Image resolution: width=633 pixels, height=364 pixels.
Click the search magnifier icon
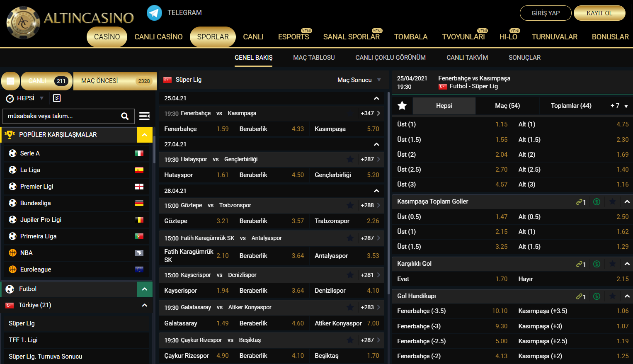[x=125, y=116]
